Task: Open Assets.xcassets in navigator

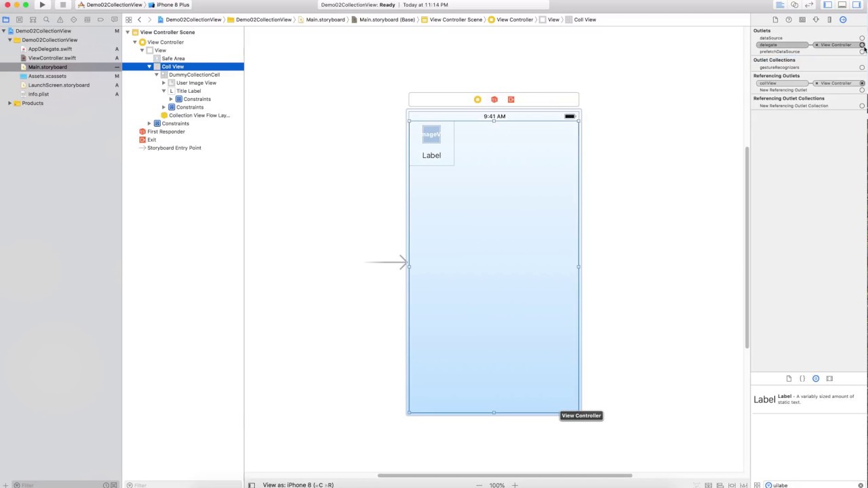Action: pos(47,76)
